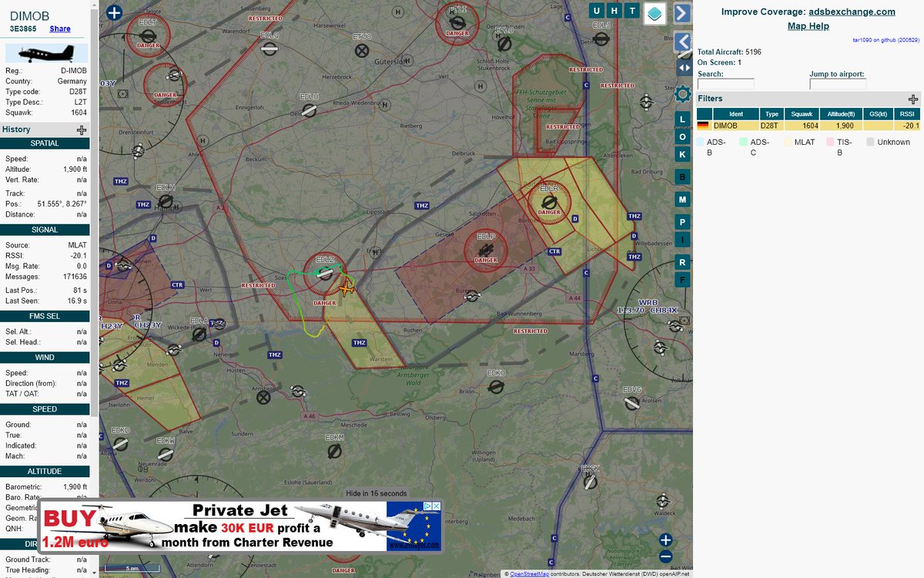Open the map layers selector icon

[655, 13]
